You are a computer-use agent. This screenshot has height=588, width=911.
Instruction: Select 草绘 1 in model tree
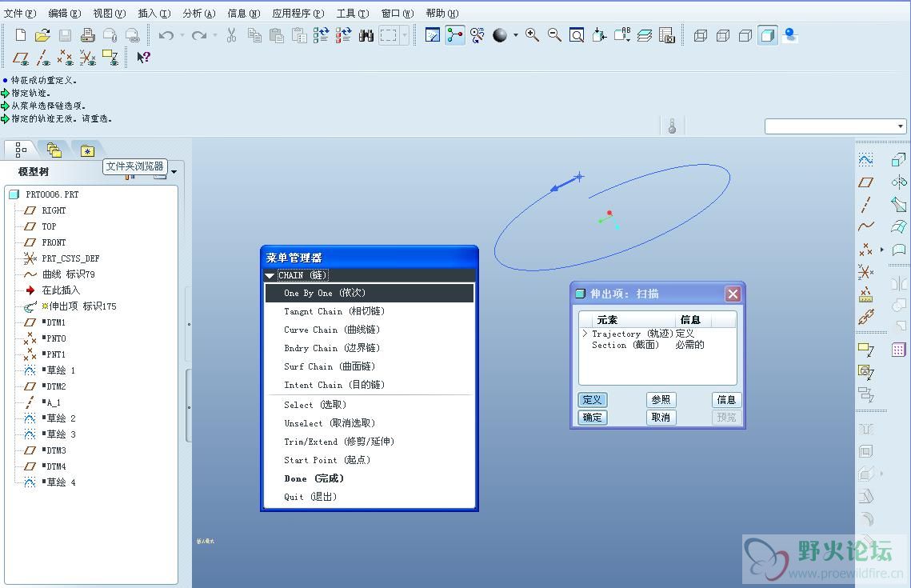(x=61, y=370)
